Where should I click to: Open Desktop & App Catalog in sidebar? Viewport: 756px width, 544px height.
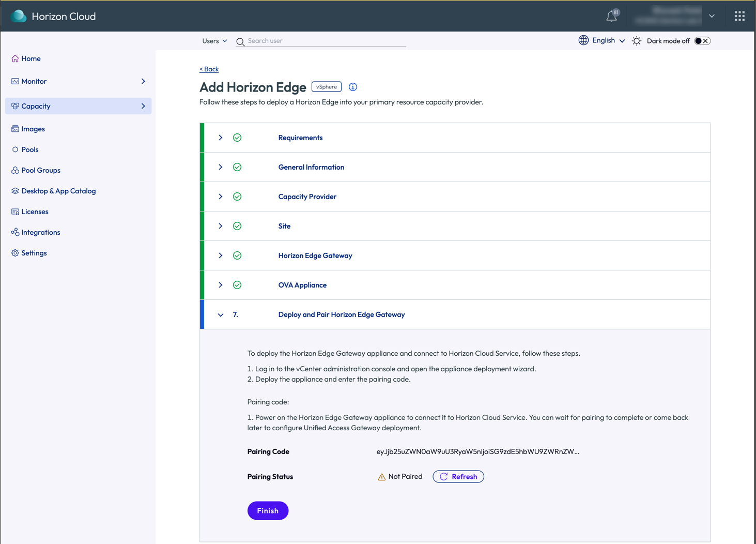point(58,191)
